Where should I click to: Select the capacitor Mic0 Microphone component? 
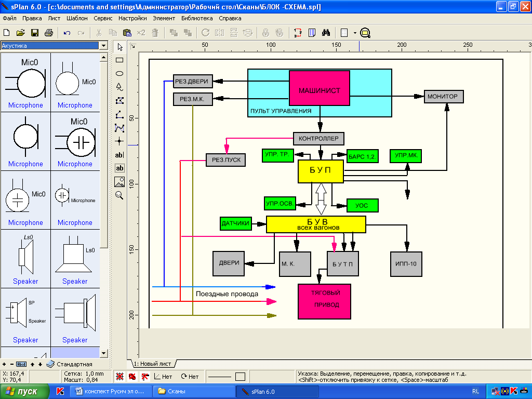pyautogui.click(x=75, y=141)
